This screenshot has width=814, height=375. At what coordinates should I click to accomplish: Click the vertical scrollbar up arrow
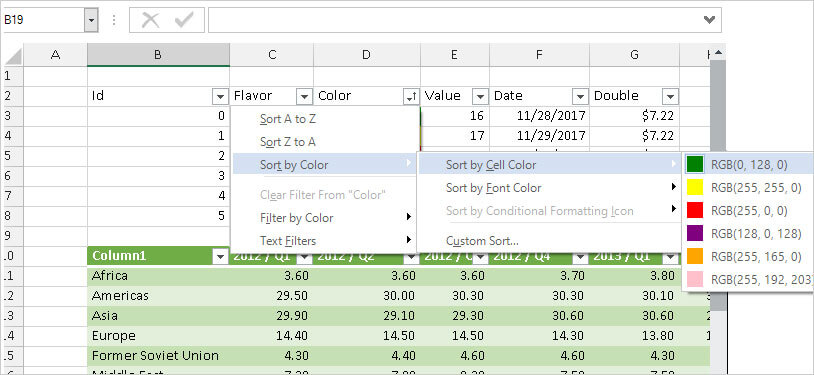tap(718, 52)
